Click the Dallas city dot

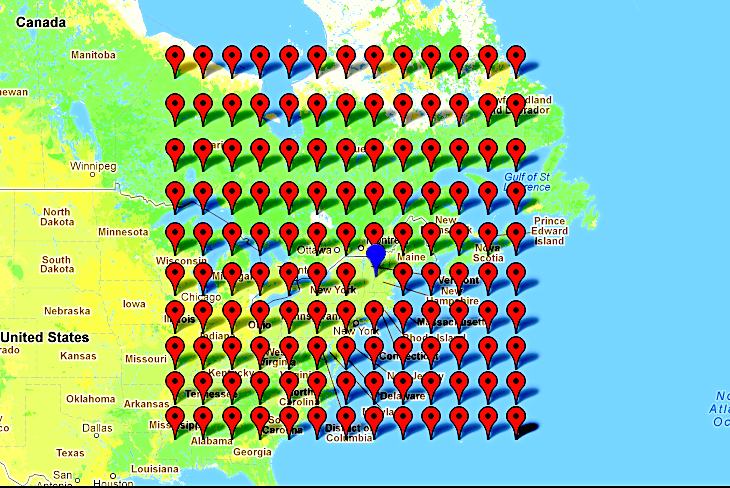pyautogui.click(x=96, y=436)
